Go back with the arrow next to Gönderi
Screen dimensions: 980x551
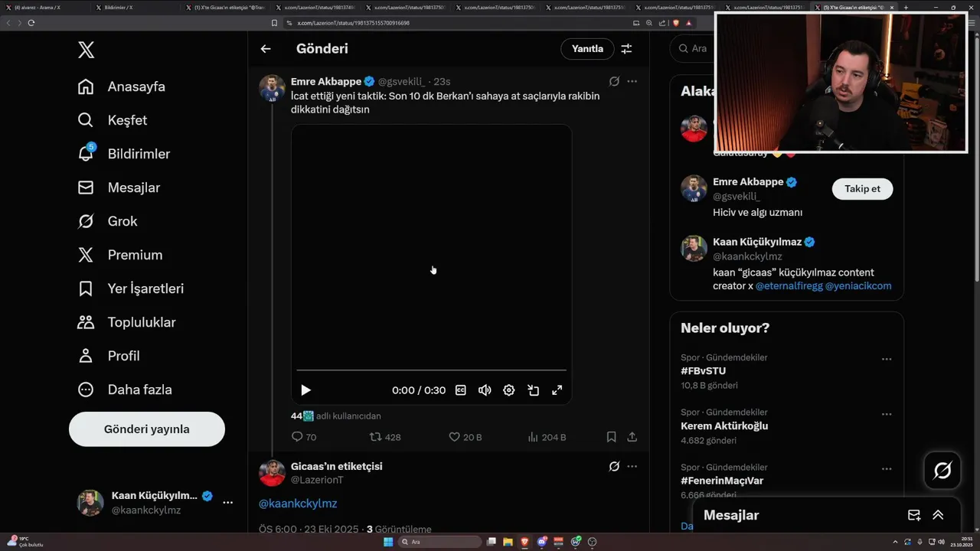[266, 49]
